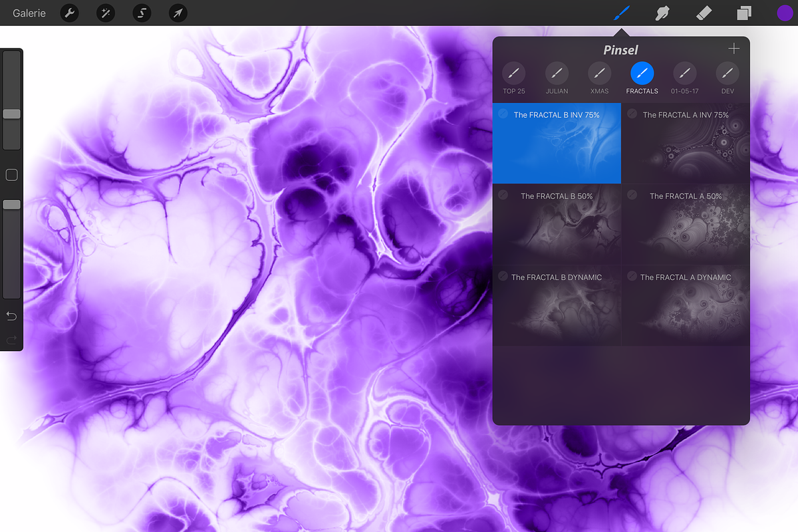Redo the last undone action

tap(11, 340)
